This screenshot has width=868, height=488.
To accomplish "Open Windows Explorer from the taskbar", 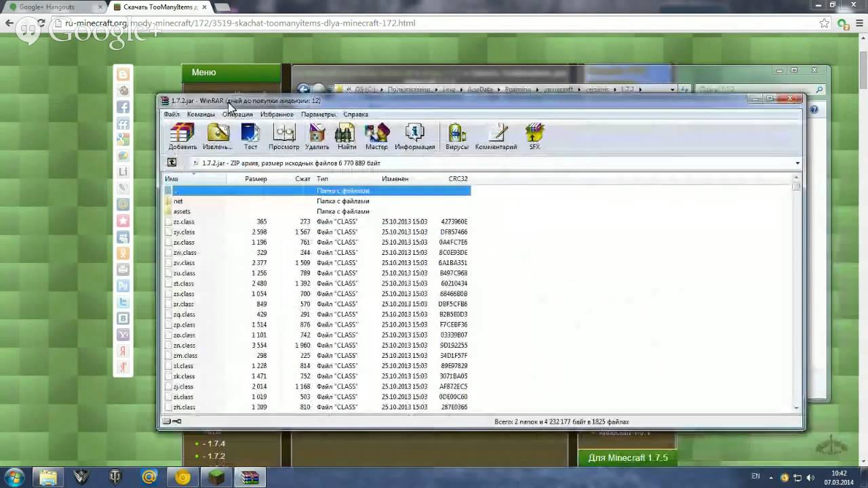I will pyautogui.click(x=48, y=477).
